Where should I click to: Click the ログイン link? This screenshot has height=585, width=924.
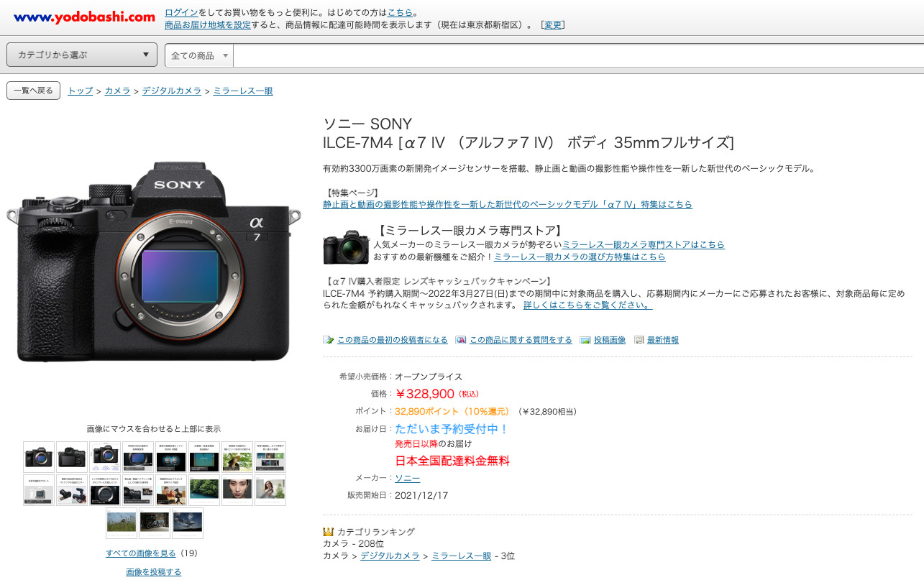pyautogui.click(x=181, y=12)
